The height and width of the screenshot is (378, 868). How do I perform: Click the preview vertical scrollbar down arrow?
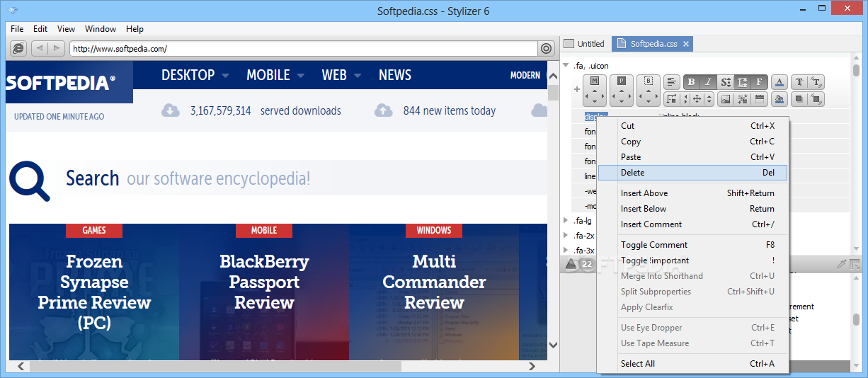(554, 345)
